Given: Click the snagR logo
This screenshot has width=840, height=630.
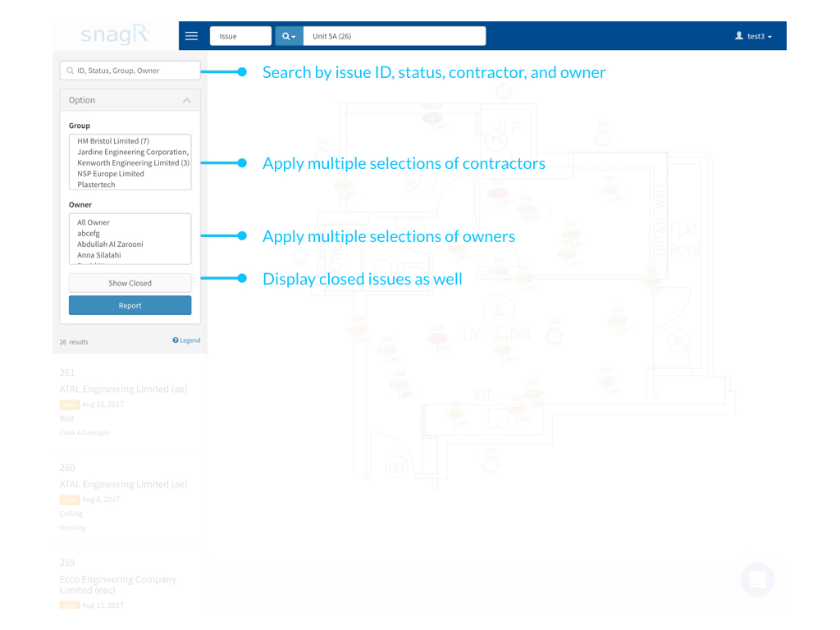Looking at the screenshot, I should coord(115,34).
